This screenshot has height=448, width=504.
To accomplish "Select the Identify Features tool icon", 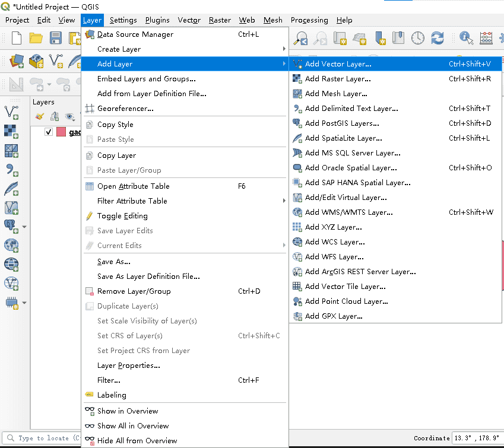I will [x=466, y=38].
